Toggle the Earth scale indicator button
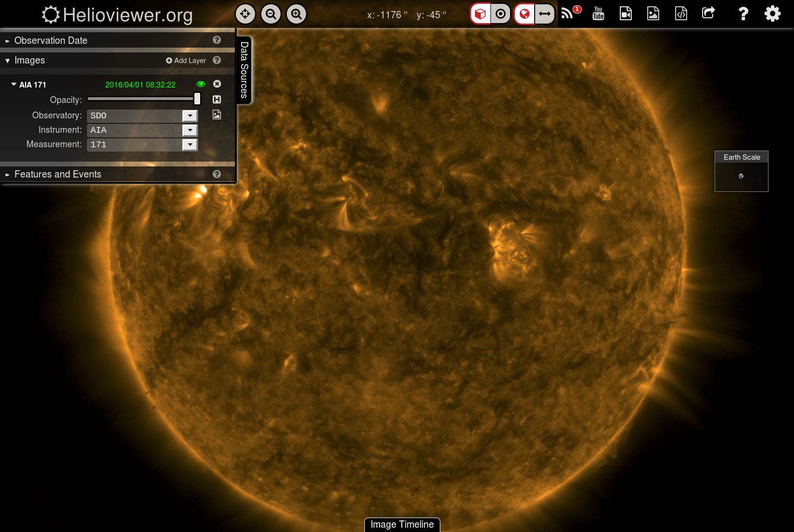 pyautogui.click(x=525, y=14)
